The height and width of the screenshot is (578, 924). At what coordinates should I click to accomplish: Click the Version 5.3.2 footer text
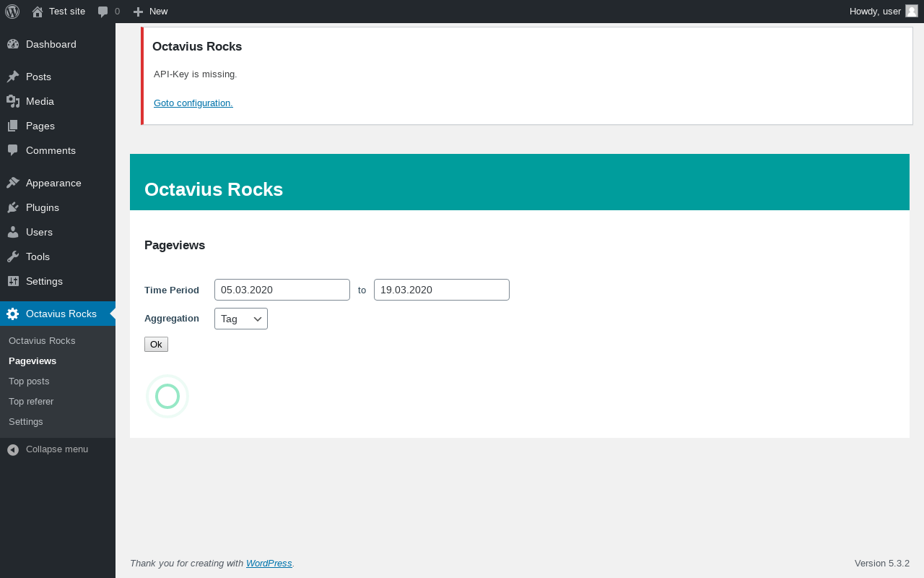tap(882, 564)
